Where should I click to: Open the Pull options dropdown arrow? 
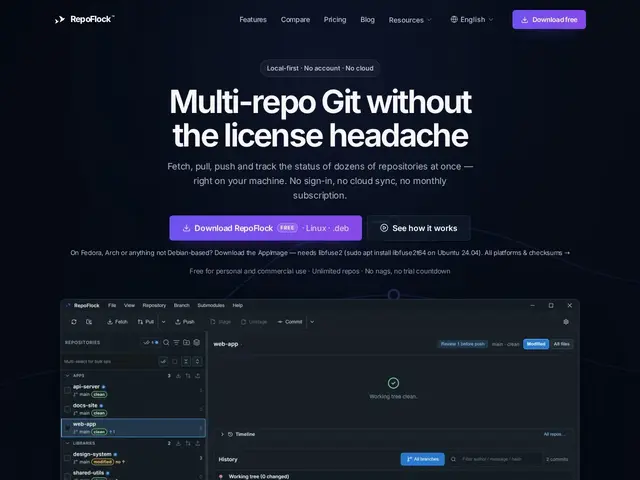click(164, 322)
